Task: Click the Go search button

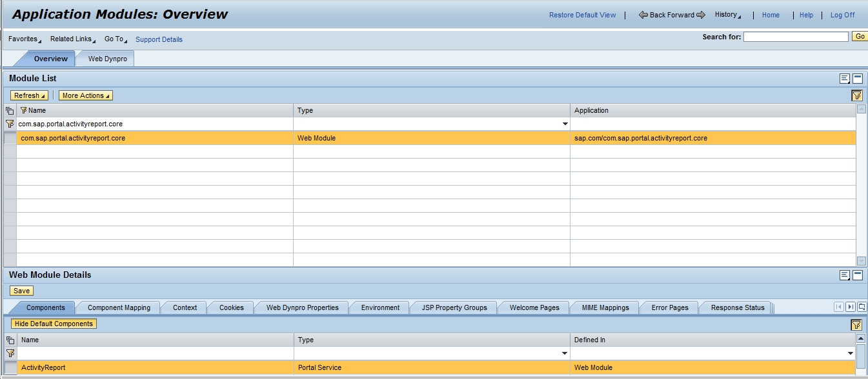Action: tap(860, 37)
